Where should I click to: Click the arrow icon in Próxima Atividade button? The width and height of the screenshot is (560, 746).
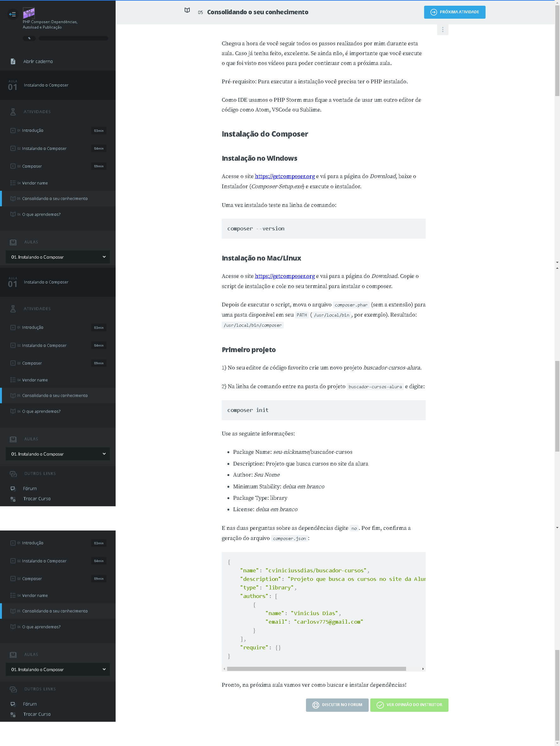434,12
